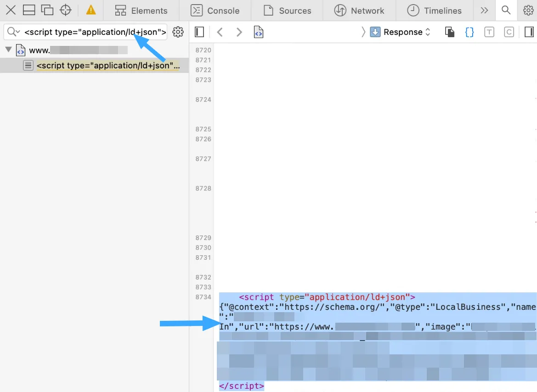Toggle the type annotations T icon
The image size is (537, 392).
coord(489,32)
